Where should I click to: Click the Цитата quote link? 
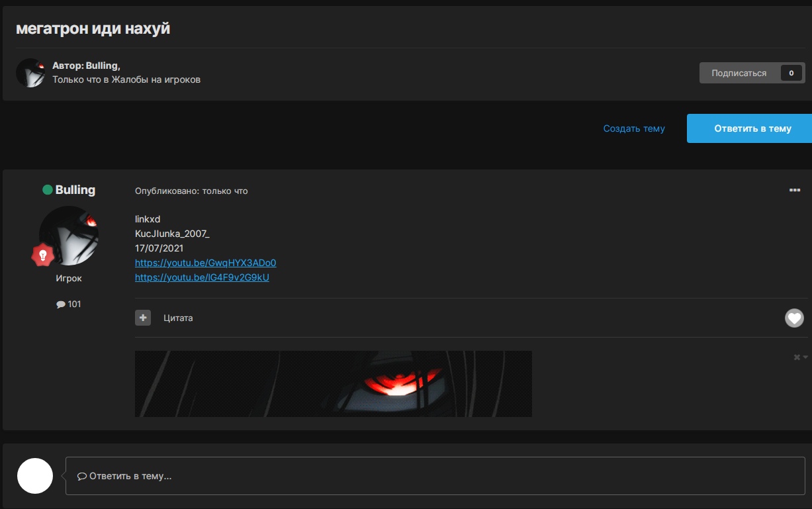coord(178,318)
